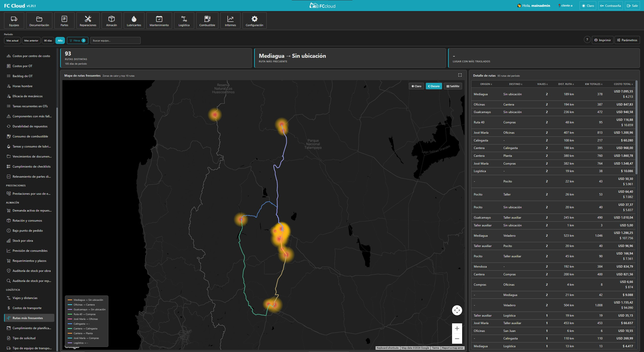
Task: Click the FCcloud logo in header
Action: (322, 6)
